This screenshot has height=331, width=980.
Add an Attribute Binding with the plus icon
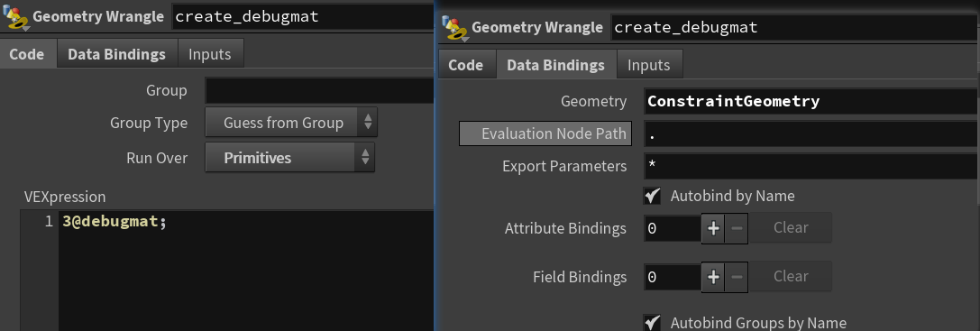click(x=713, y=228)
